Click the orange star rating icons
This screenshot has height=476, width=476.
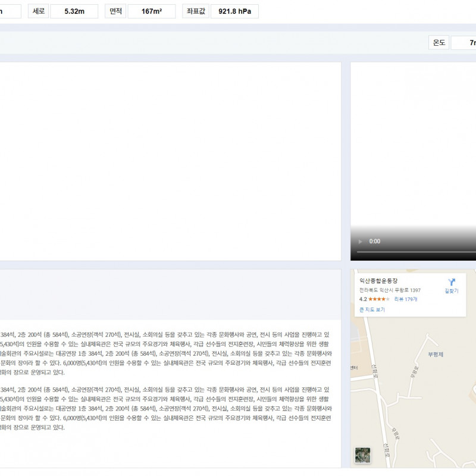click(x=379, y=299)
